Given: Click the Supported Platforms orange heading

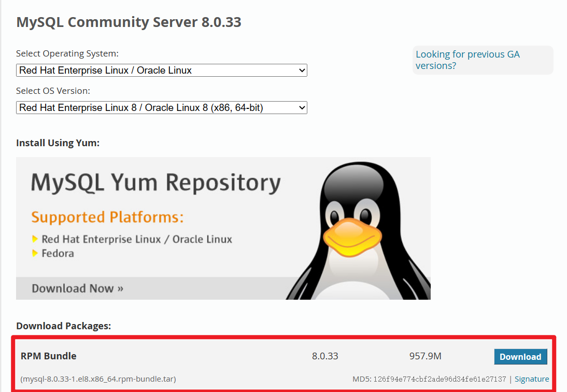Looking at the screenshot, I should coord(107,217).
